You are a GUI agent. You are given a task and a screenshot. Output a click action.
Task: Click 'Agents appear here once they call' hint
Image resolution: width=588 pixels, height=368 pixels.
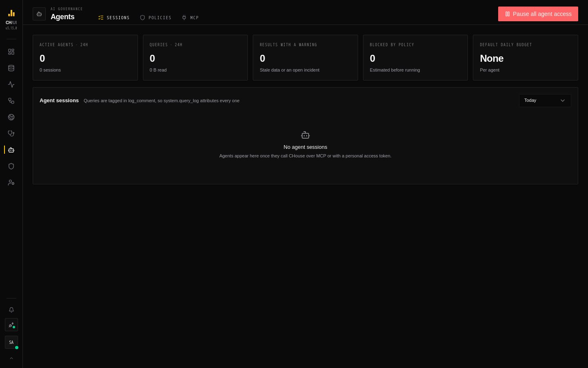(x=305, y=156)
